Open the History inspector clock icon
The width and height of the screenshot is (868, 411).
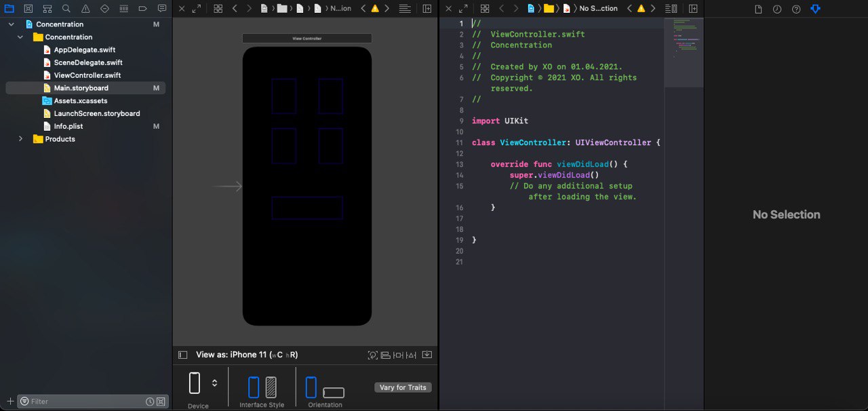(777, 9)
